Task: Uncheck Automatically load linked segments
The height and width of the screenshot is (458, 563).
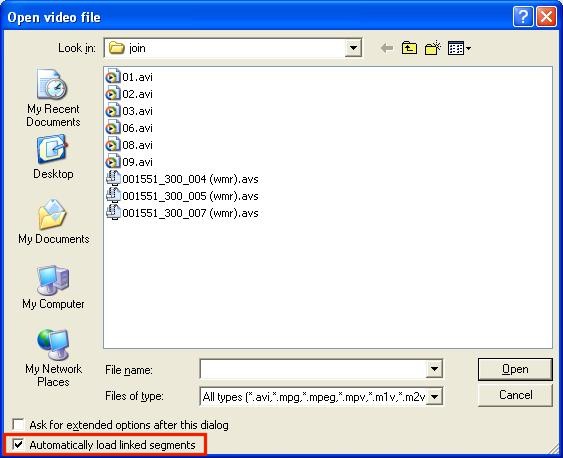Action: coord(18,445)
